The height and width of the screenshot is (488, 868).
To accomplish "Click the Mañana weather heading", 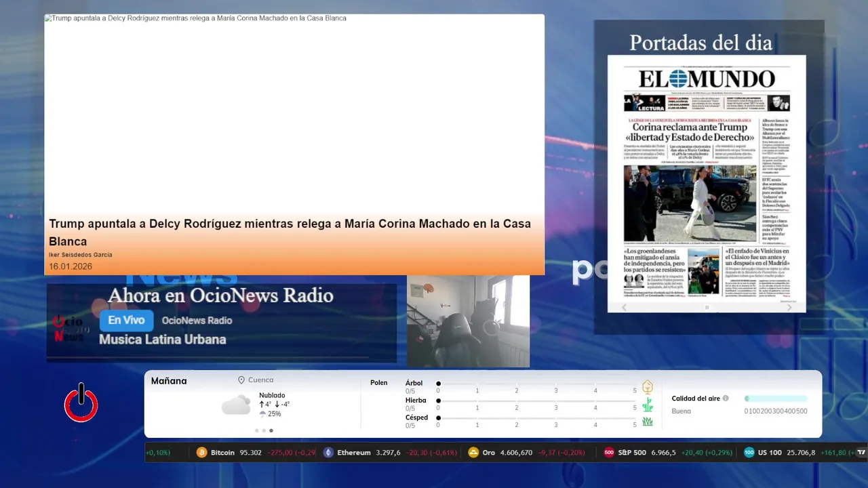I will pyautogui.click(x=169, y=381).
